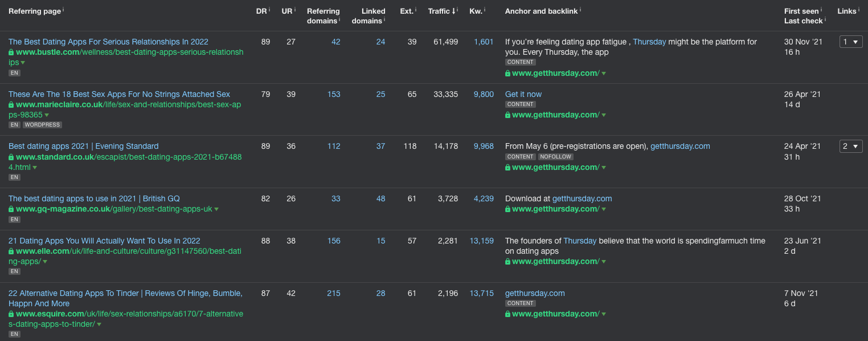Sort by First seen header
868x341 pixels.
(x=801, y=11)
